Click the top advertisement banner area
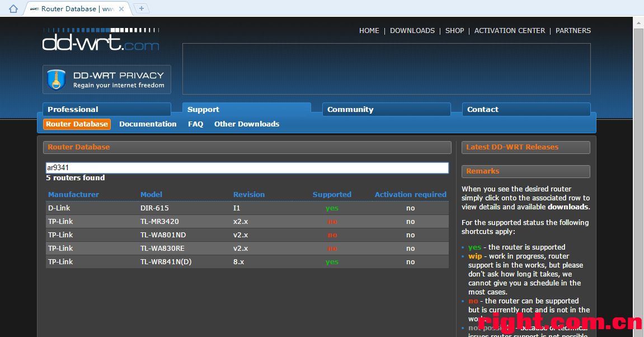Viewport: 644px width, 337px height. pos(387,69)
